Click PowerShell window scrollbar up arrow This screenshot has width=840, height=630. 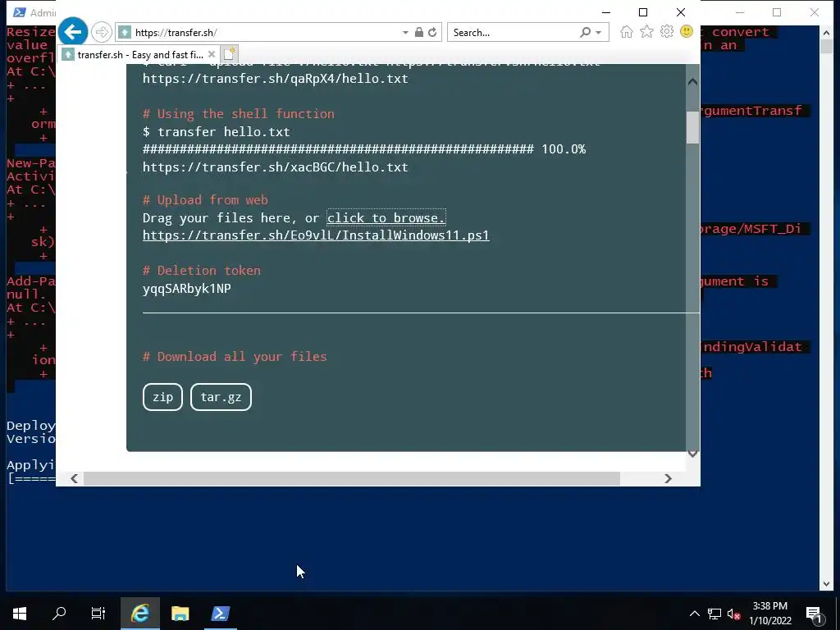826,33
